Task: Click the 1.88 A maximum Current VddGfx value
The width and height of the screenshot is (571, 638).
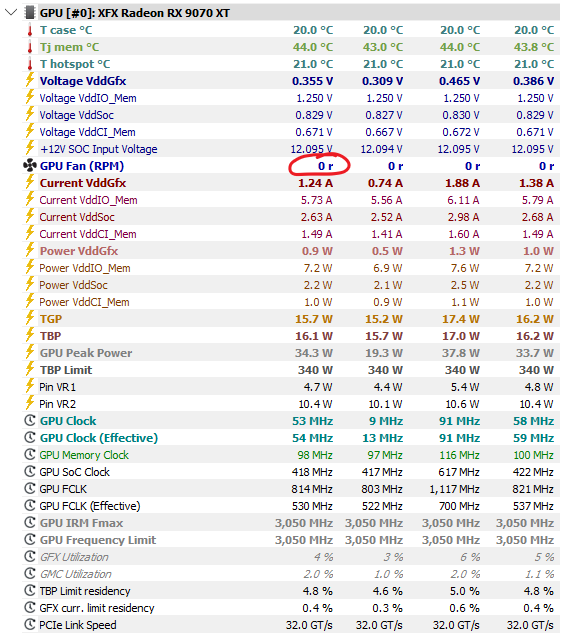Action: [x=462, y=183]
